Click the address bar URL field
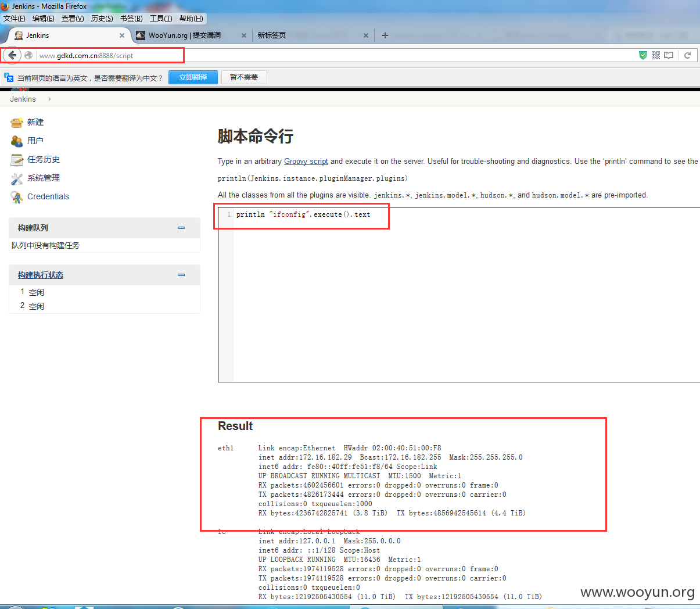The image size is (700, 609). tap(337, 55)
